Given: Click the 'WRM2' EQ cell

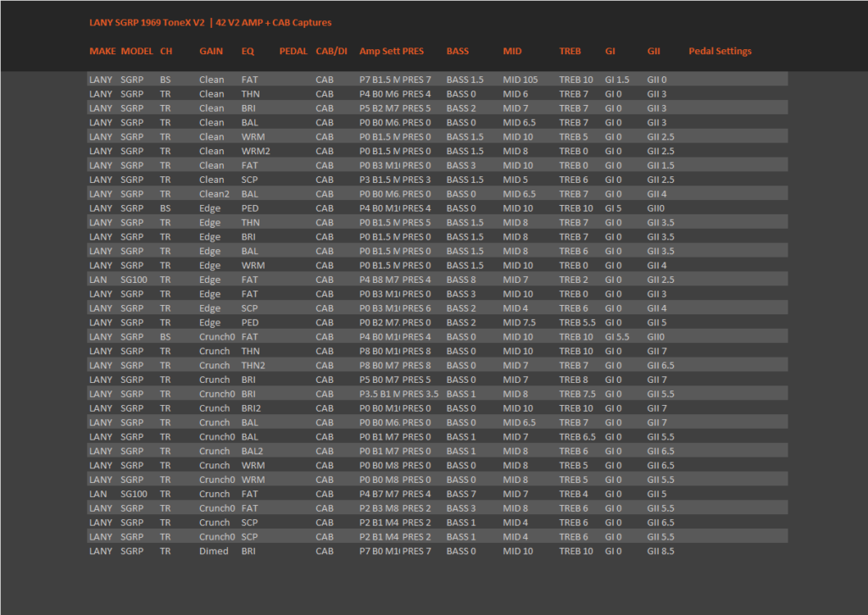Looking at the screenshot, I should [255, 151].
